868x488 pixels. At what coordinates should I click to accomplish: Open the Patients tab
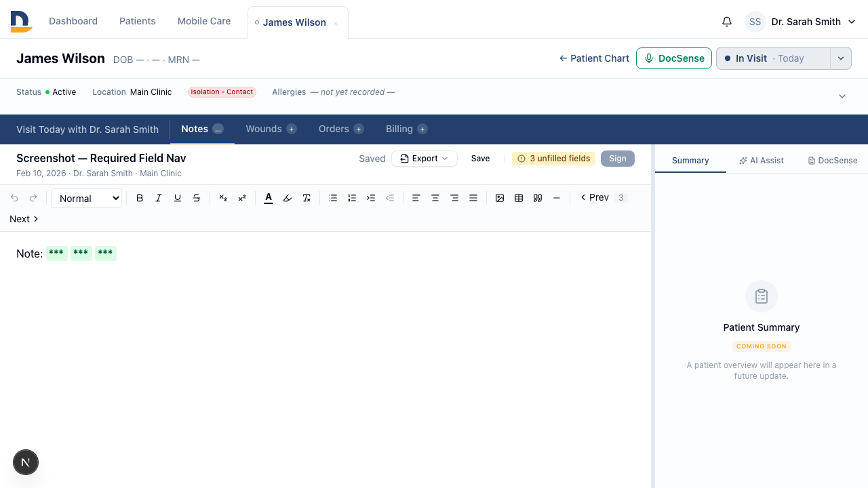tap(138, 21)
